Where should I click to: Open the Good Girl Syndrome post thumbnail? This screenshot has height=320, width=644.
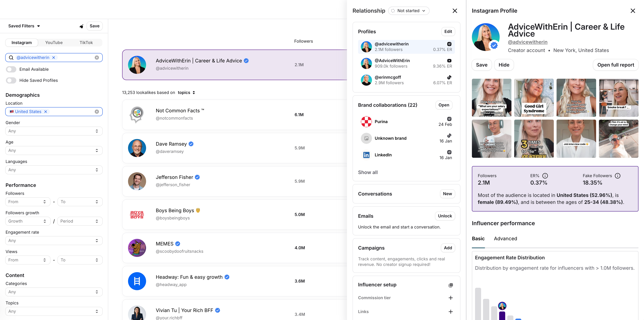pos(534,98)
